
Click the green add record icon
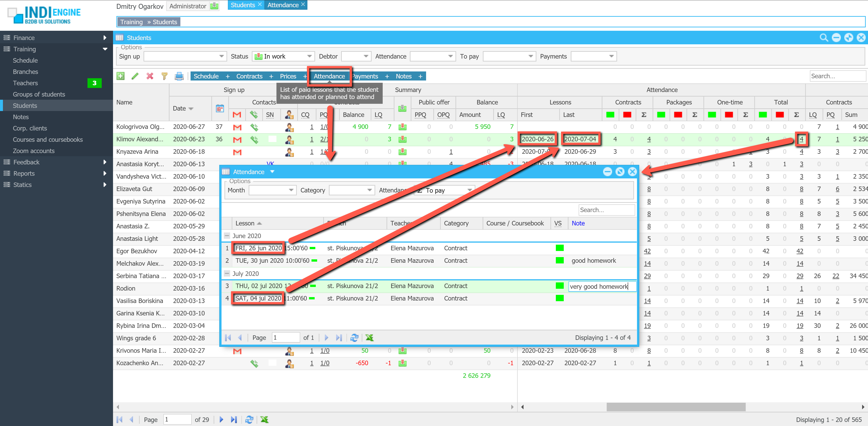coord(120,76)
